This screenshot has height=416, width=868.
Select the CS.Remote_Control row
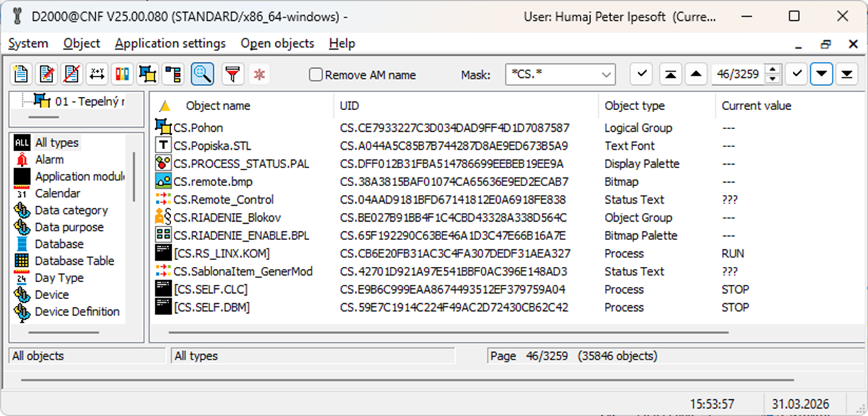click(224, 200)
